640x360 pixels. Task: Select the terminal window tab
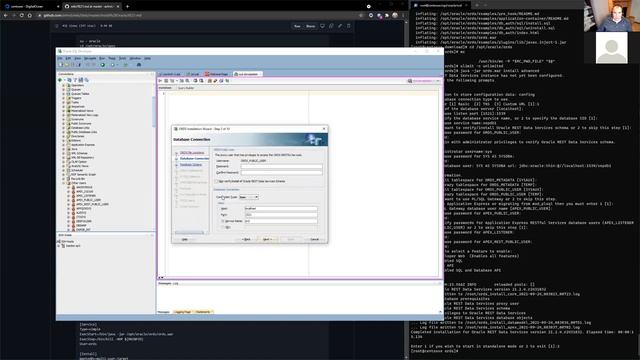coord(441,5)
